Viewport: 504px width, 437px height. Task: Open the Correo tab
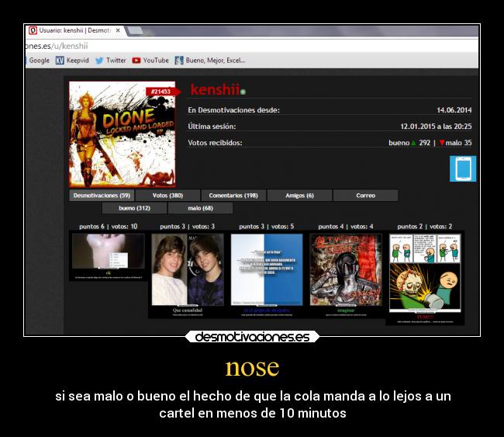[x=365, y=196]
